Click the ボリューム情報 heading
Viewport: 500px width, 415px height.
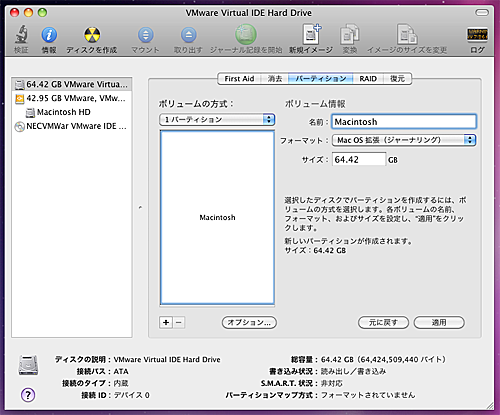point(315,104)
